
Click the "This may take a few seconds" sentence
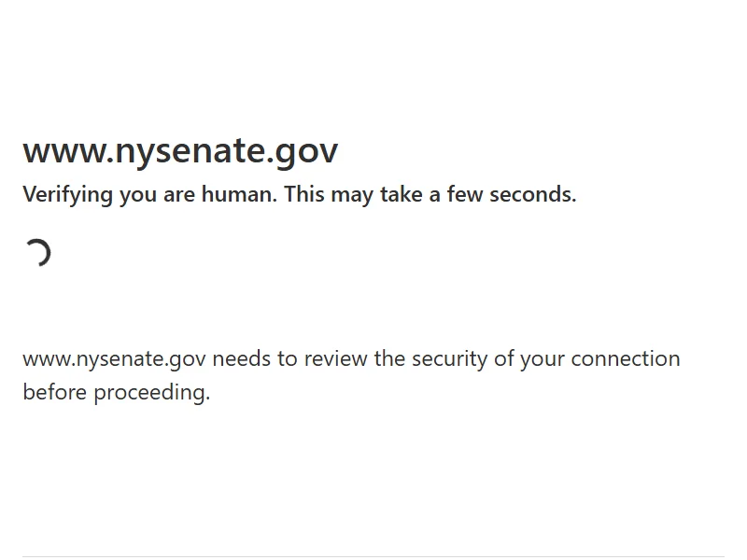click(430, 195)
